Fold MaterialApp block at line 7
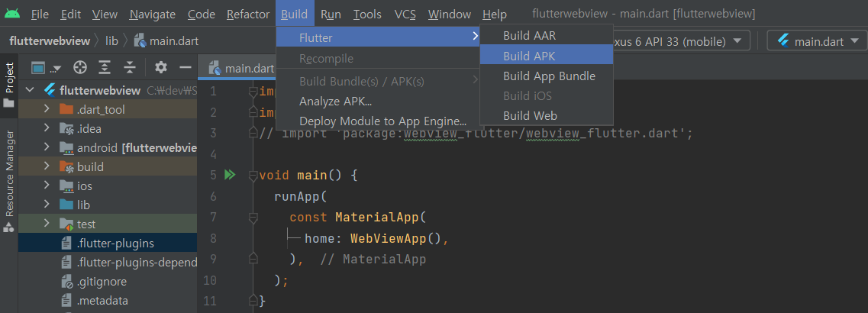The width and height of the screenshot is (868, 313). 253,218
